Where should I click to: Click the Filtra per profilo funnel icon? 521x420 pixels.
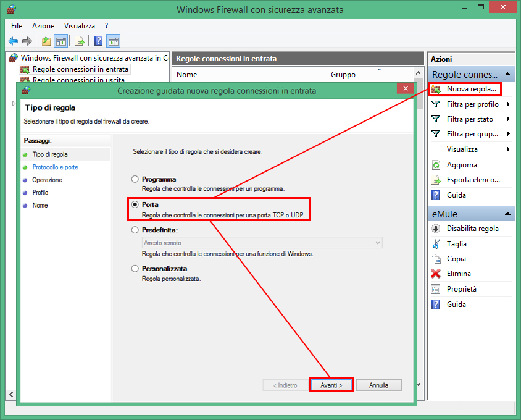pyautogui.click(x=436, y=104)
